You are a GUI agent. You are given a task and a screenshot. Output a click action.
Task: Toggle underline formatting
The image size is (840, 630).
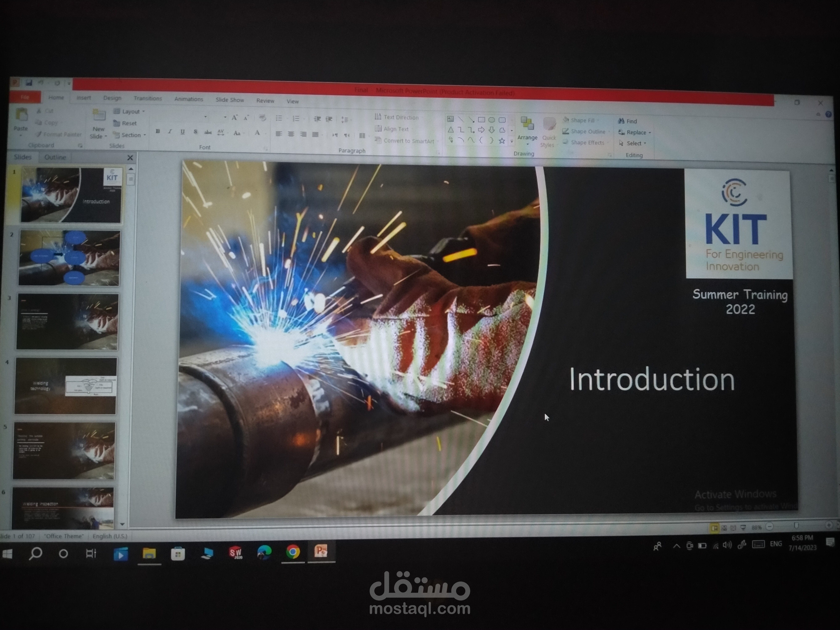click(x=182, y=132)
